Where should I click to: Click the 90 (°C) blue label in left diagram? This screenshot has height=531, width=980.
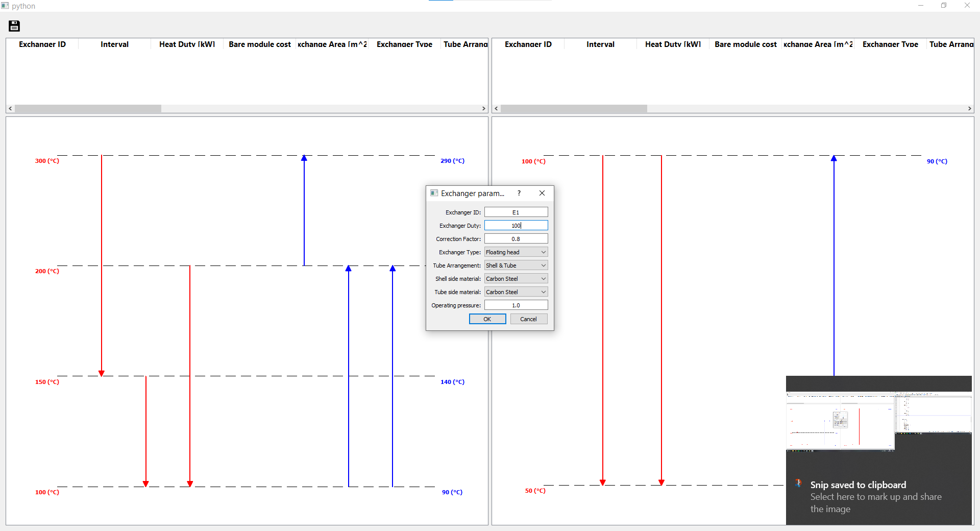pyautogui.click(x=452, y=492)
